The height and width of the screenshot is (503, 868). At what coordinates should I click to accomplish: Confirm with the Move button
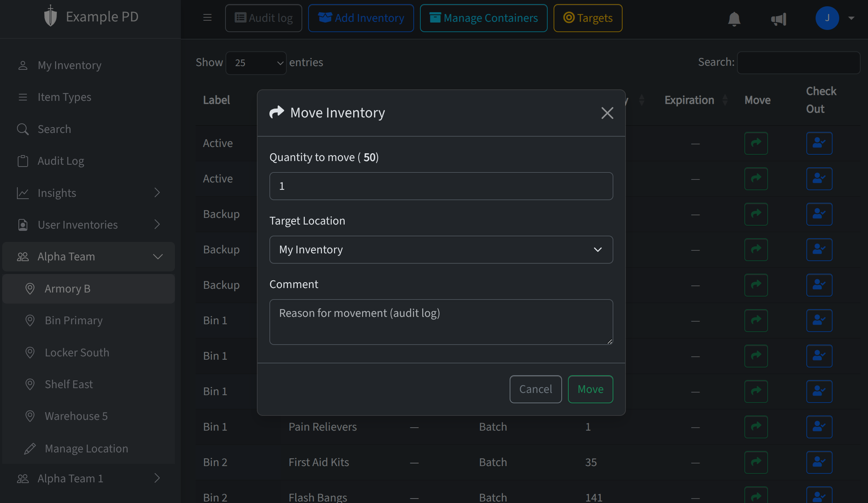(590, 389)
